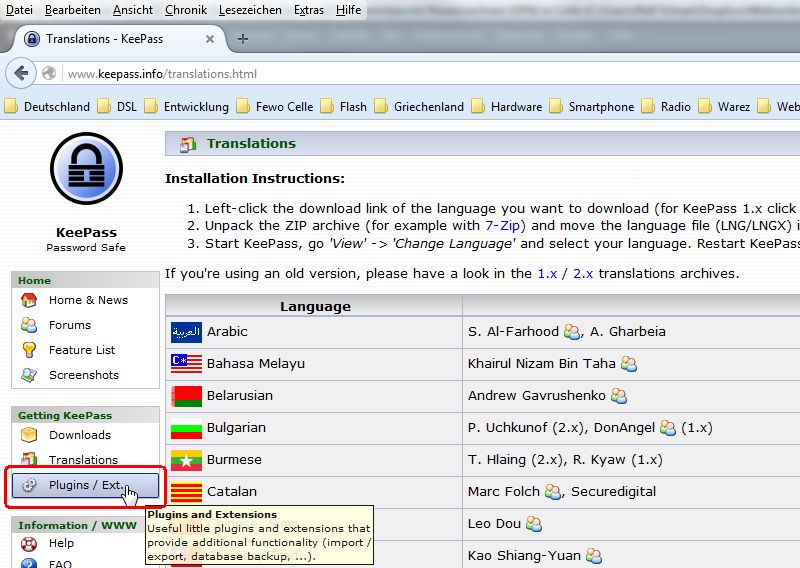Click the Burmese language name
The image size is (800, 568).
(x=234, y=460)
